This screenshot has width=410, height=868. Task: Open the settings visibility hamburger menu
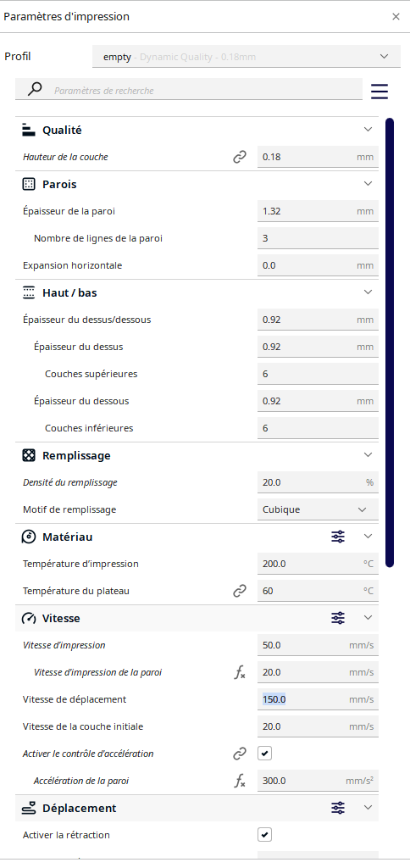pos(380,91)
